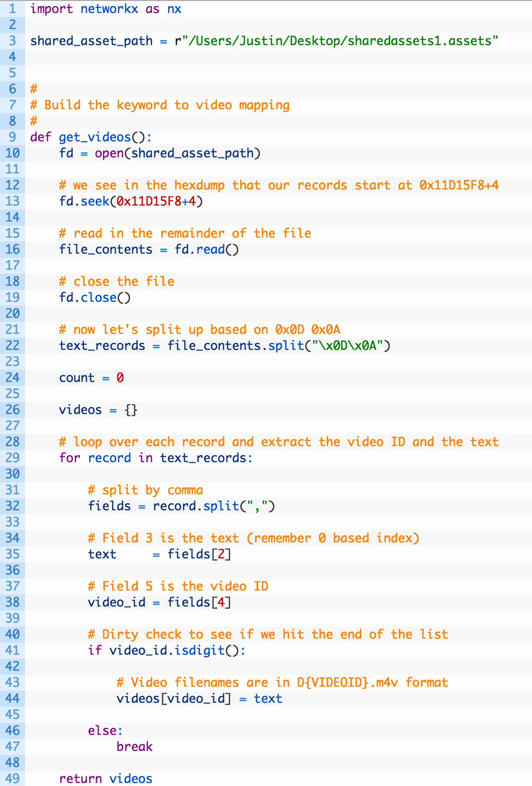Click the 'text_records = file_contents.split' line
The height and width of the screenshot is (786, 532).
(x=225, y=346)
